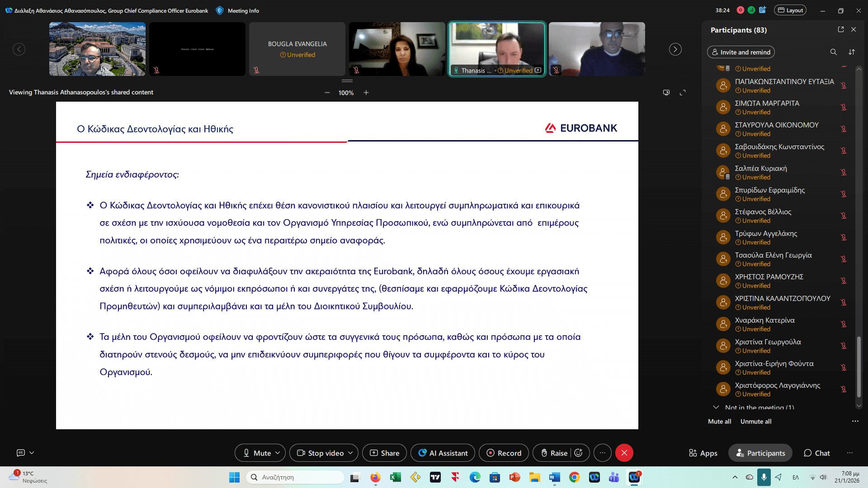Image resolution: width=868 pixels, height=488 pixels.
Task: Toggle Record meeting
Action: click(504, 453)
